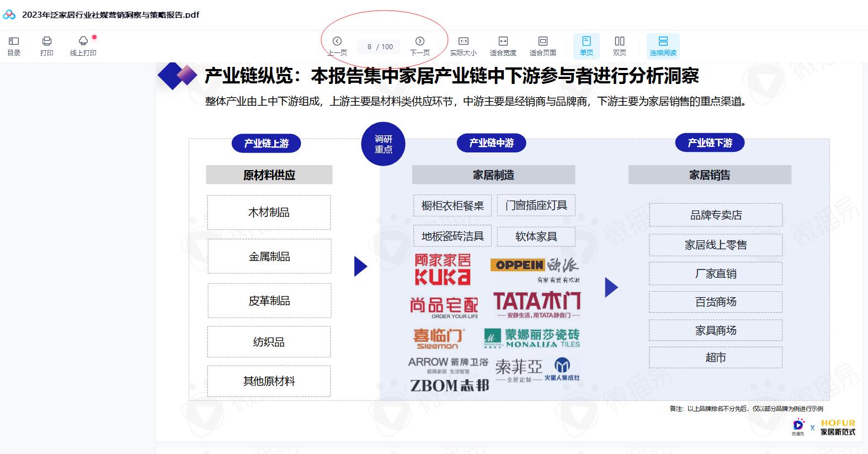The height and width of the screenshot is (454, 868).
Task: Click the 顾家家居 KUKA logo
Action: [x=443, y=269]
